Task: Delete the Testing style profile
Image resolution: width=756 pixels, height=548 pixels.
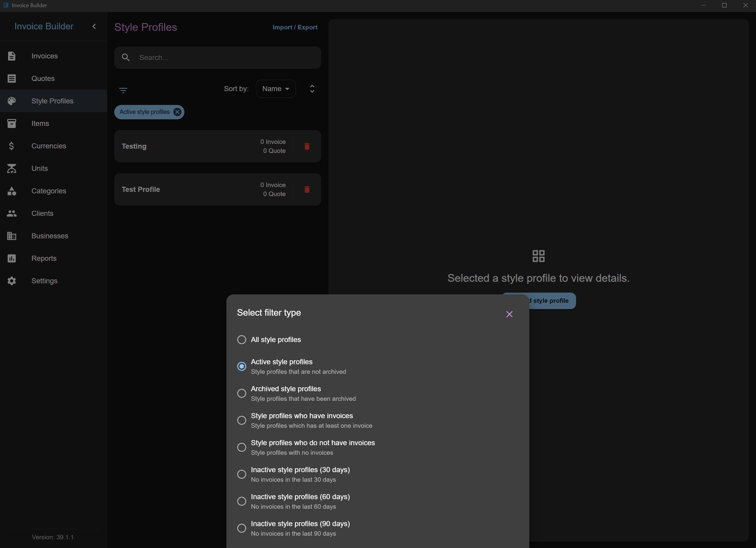Action: 307,146
